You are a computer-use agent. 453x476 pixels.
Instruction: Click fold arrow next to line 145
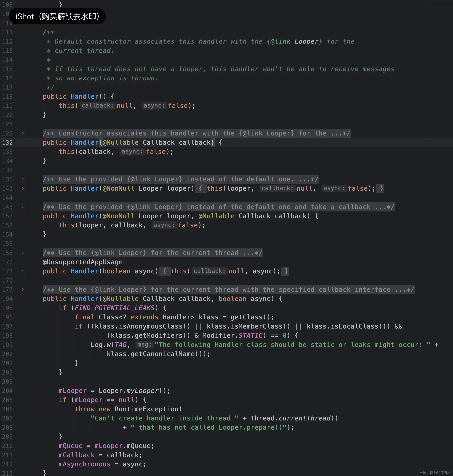pos(22,207)
